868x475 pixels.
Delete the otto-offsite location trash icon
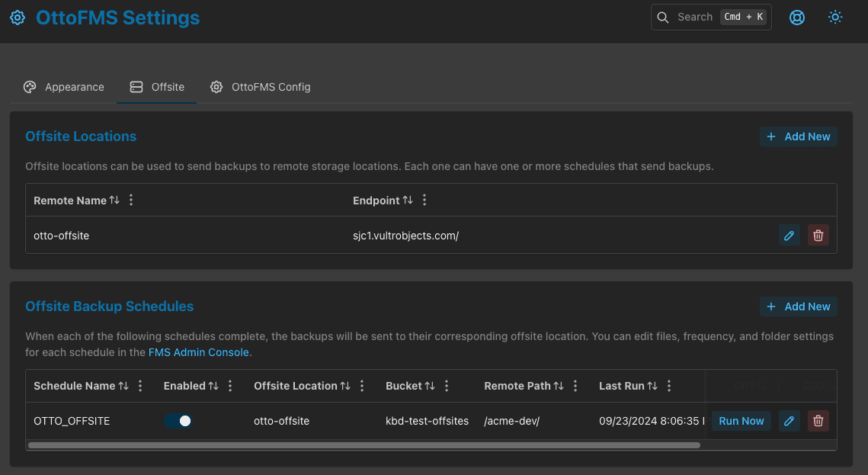pyautogui.click(x=818, y=236)
